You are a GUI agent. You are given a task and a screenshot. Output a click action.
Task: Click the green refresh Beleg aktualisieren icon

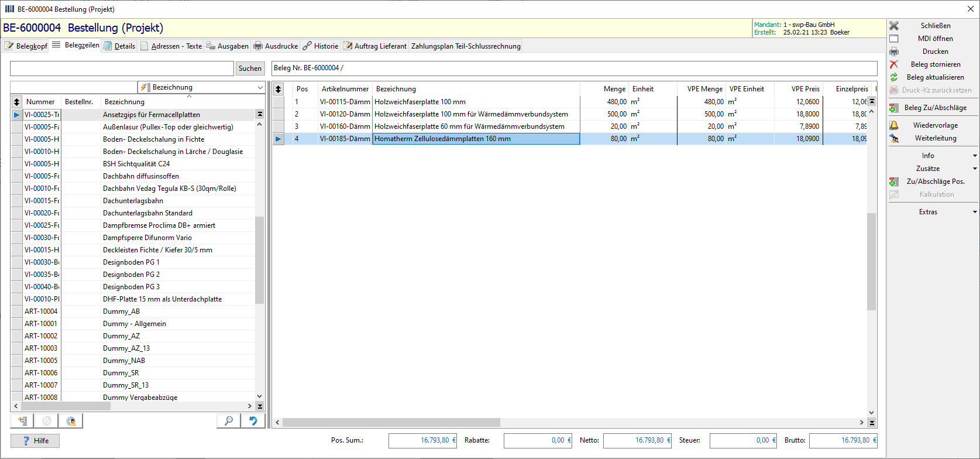(x=894, y=77)
